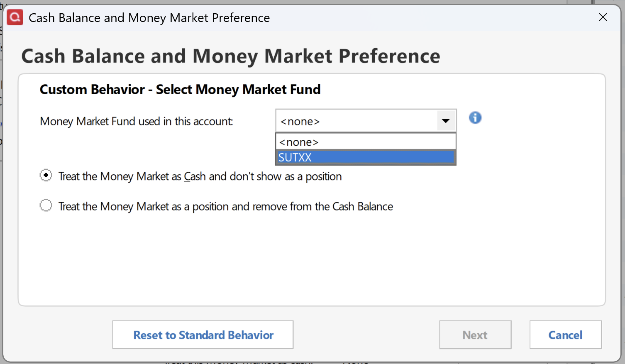Choose the <none> option in the open list

(366, 142)
